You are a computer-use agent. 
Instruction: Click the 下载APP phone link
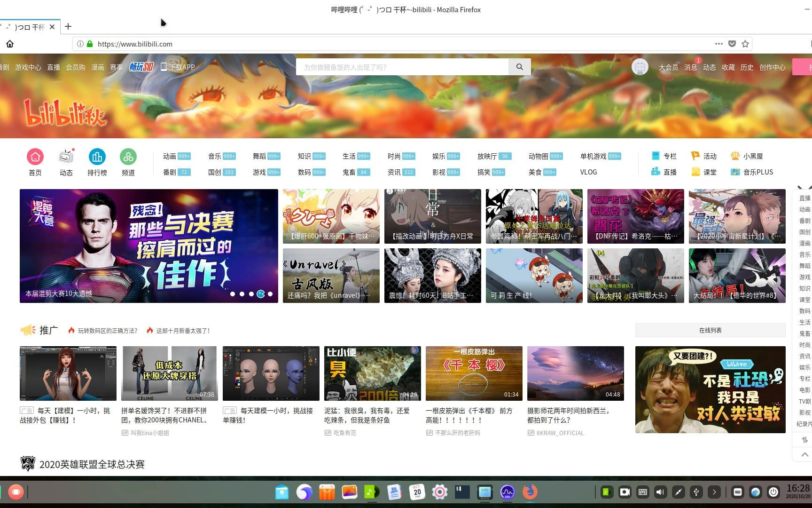pos(178,67)
